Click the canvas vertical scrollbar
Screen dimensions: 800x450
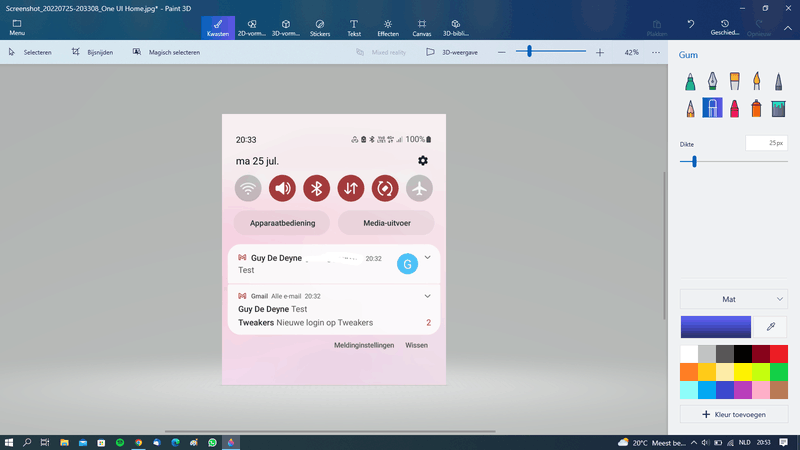coord(664,245)
